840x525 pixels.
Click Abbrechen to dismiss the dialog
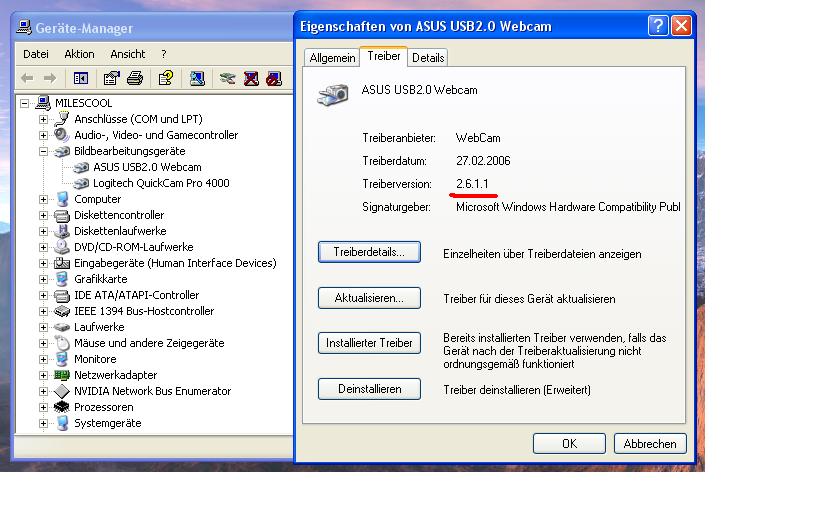tap(650, 443)
